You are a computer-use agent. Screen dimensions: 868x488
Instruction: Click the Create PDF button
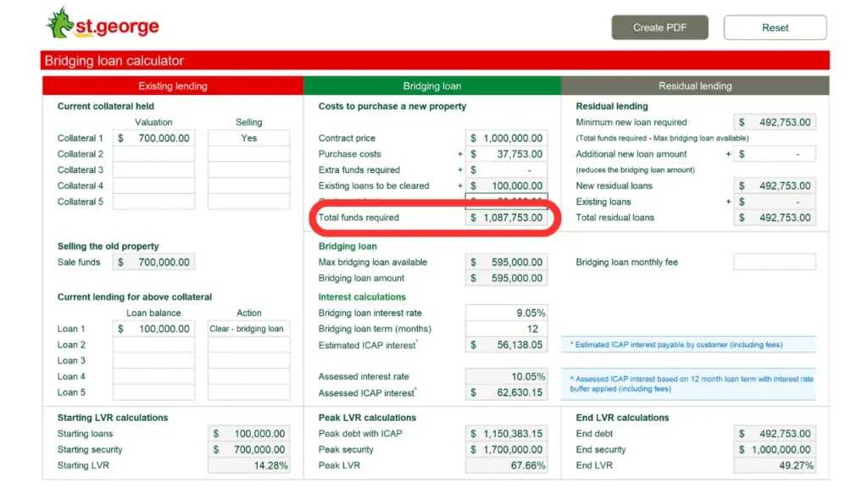pyautogui.click(x=659, y=28)
